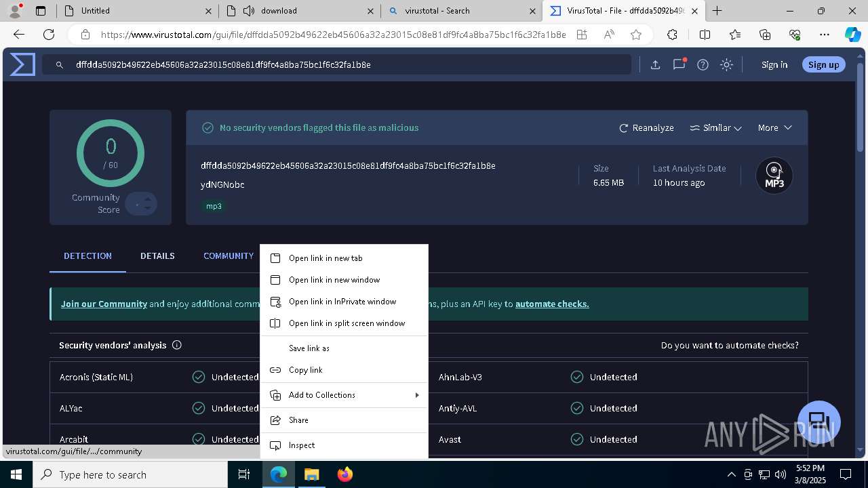Open the Windows Start menu
Image resolution: width=868 pixels, height=488 pixels.
click(x=16, y=474)
